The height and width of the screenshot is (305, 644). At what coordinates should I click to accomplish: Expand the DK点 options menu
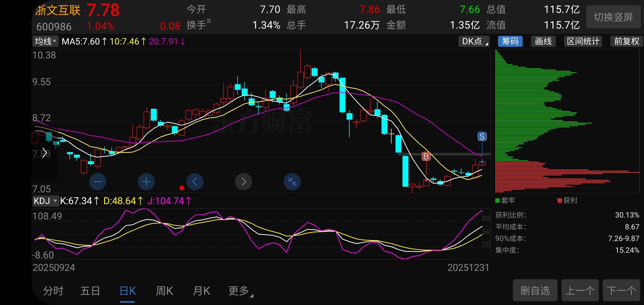coord(474,41)
